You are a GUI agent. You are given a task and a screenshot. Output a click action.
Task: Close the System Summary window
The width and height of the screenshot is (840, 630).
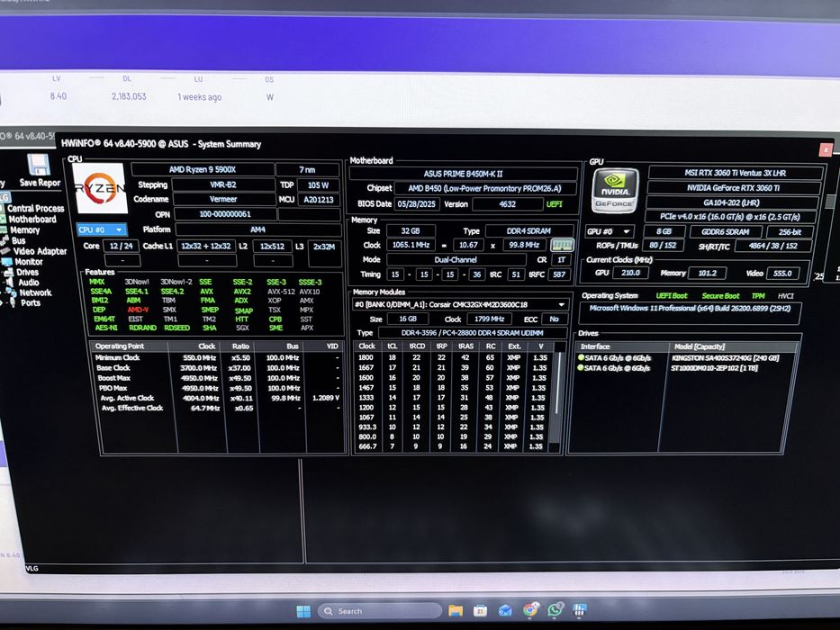coord(826,149)
